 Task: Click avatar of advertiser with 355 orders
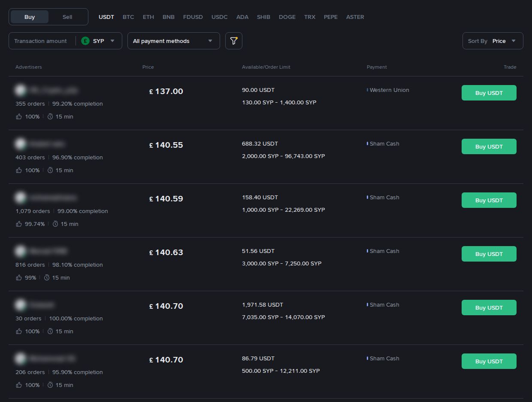point(20,90)
